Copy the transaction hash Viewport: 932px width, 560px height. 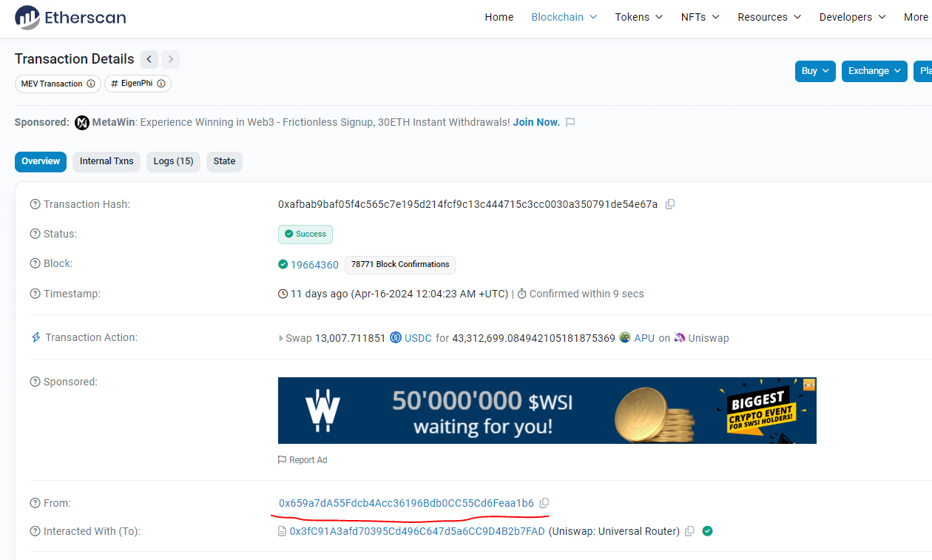click(670, 204)
